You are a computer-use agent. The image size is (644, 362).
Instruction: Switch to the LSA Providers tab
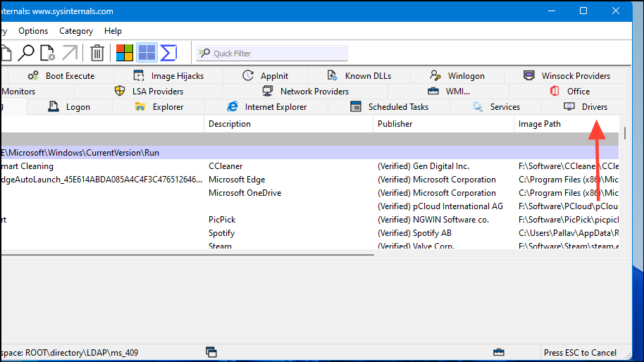pos(148,92)
